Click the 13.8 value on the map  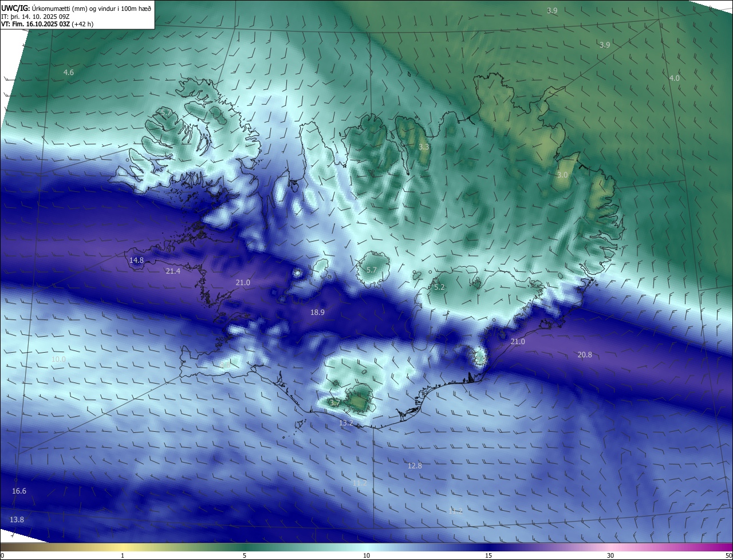17,520
